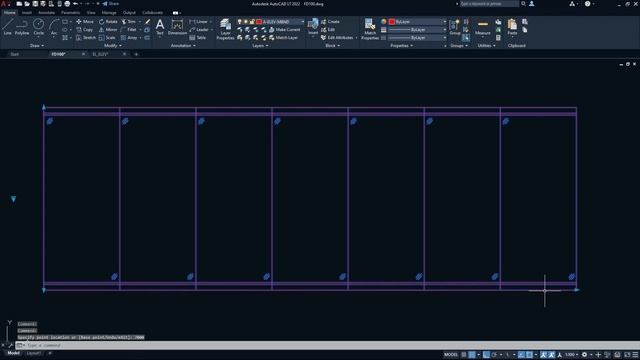Image resolution: width=640 pixels, height=360 pixels.
Task: Activate the Move command
Action: click(x=85, y=22)
